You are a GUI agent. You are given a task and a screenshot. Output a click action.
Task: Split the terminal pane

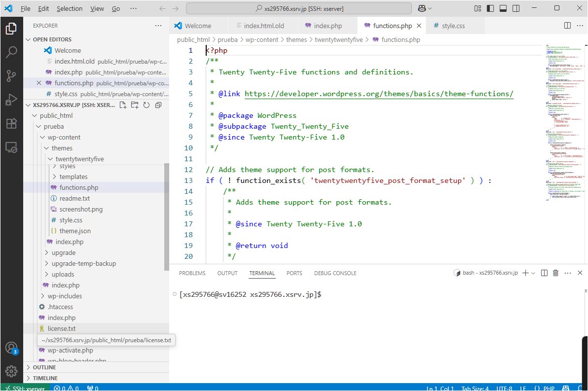544,273
